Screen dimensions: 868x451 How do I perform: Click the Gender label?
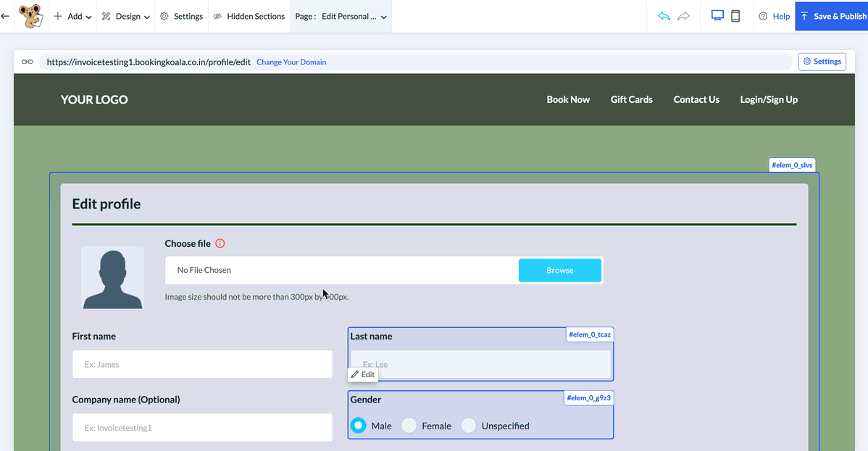365,400
